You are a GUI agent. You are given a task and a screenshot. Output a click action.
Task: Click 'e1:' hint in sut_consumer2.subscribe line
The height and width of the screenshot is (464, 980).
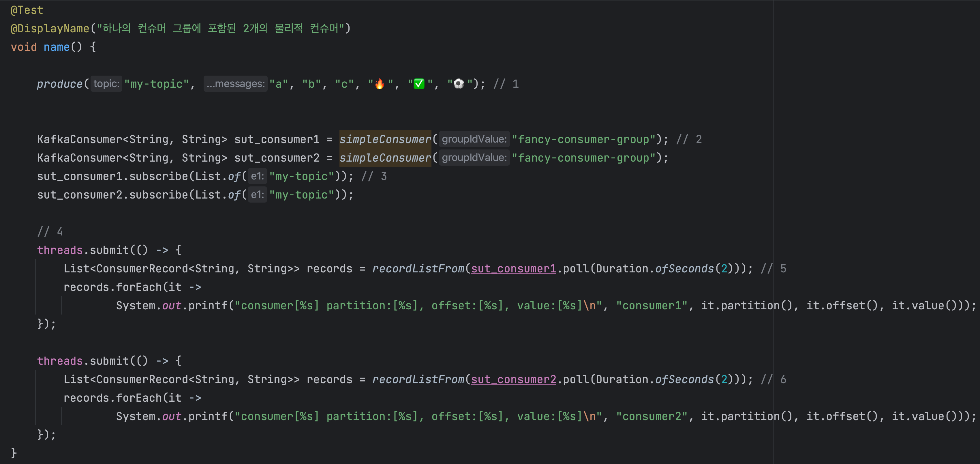click(x=257, y=195)
